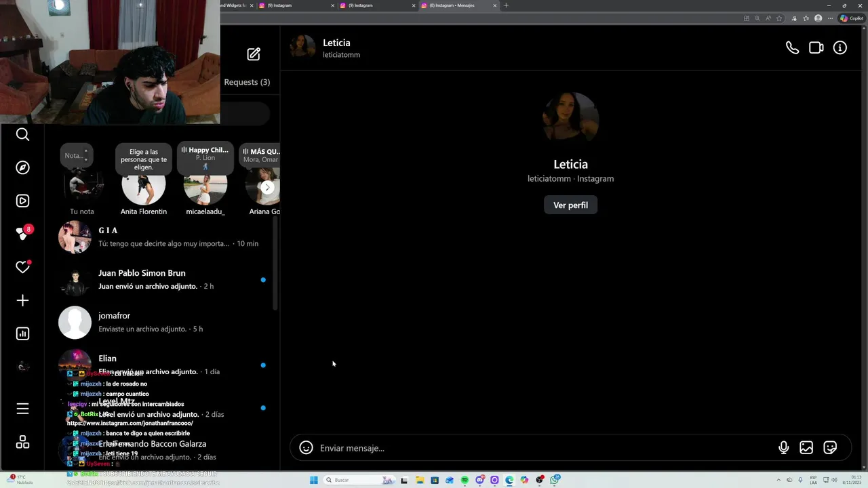Start a video call with Leticia
868x488 pixels.
pyautogui.click(x=816, y=48)
